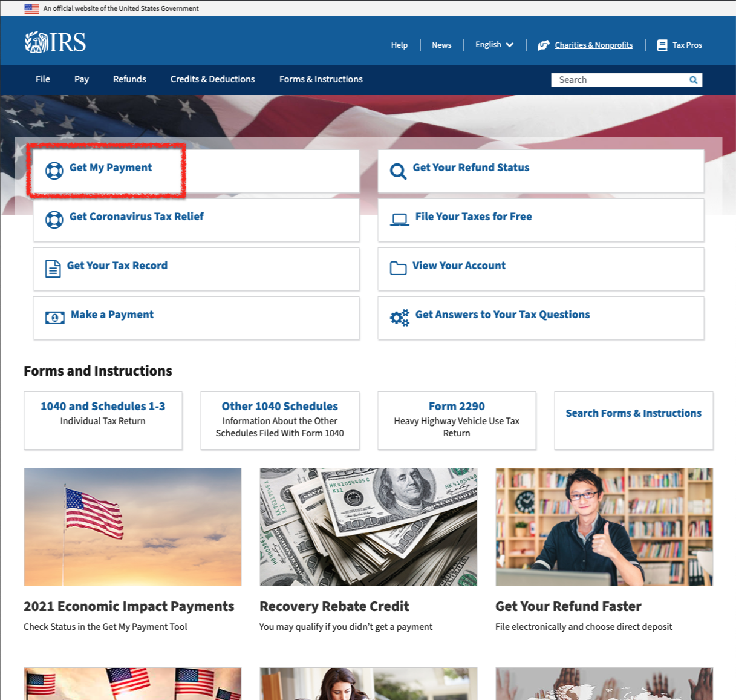The height and width of the screenshot is (700, 736).
Task: Click the flag-at-sunset thumbnail image
Action: [132, 527]
